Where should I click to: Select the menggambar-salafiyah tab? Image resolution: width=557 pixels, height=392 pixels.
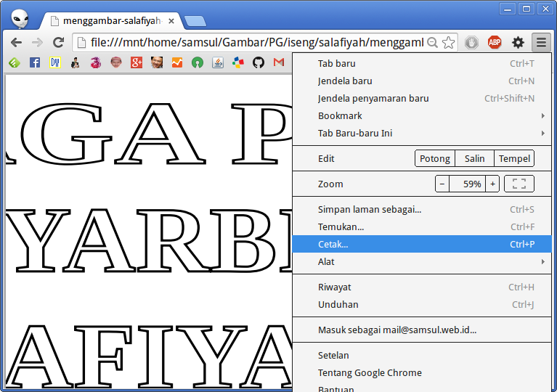111,21
